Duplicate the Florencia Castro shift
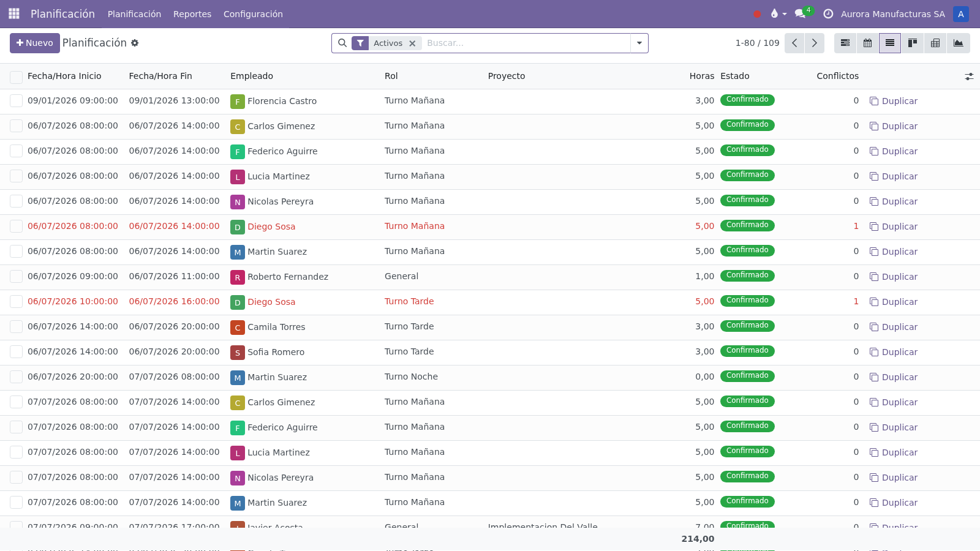980x551 pixels. coord(894,101)
